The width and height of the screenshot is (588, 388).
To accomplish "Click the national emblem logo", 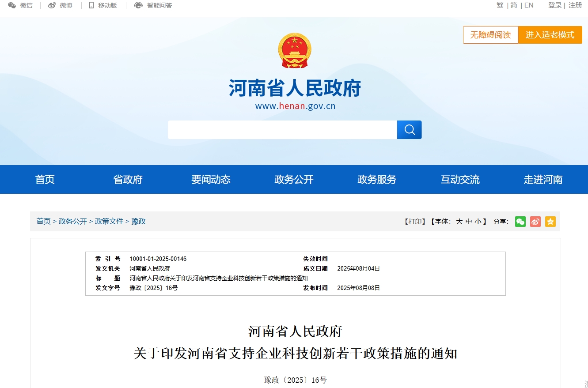I will pyautogui.click(x=294, y=49).
